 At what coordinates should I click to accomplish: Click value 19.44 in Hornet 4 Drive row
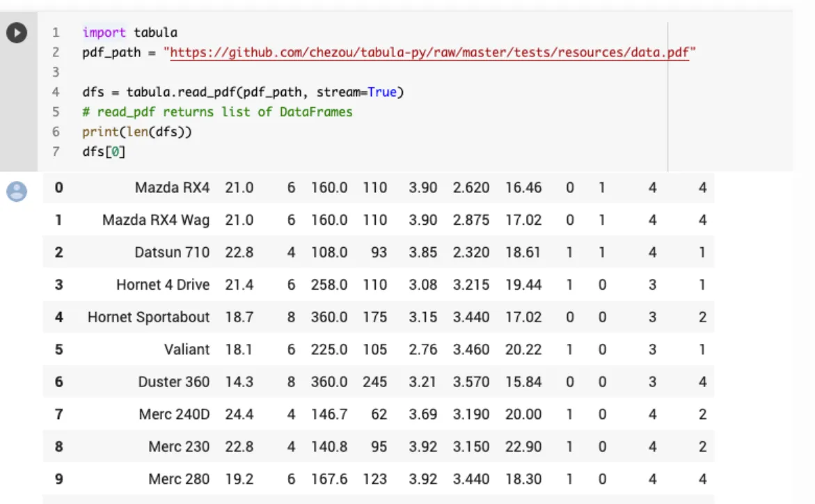point(523,285)
